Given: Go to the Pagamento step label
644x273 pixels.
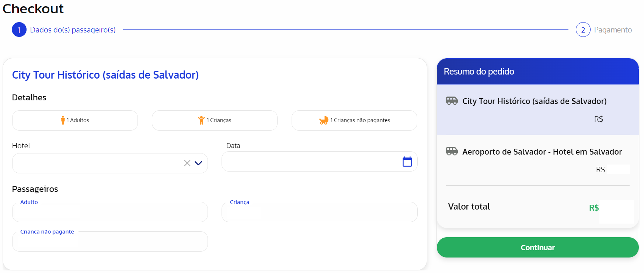Looking at the screenshot, I should click(x=613, y=30).
